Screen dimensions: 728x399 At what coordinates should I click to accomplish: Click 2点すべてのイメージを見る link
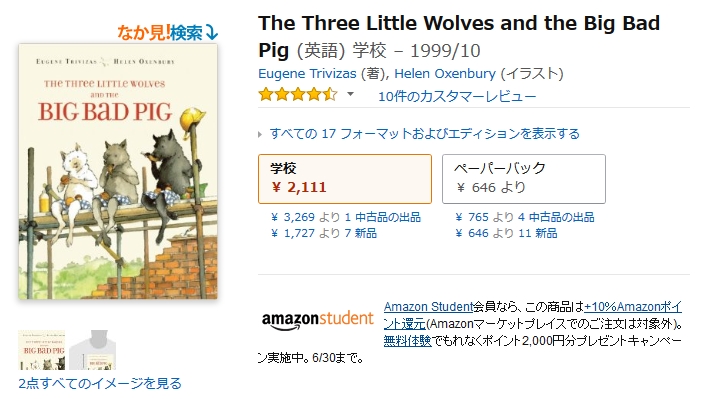click(100, 384)
